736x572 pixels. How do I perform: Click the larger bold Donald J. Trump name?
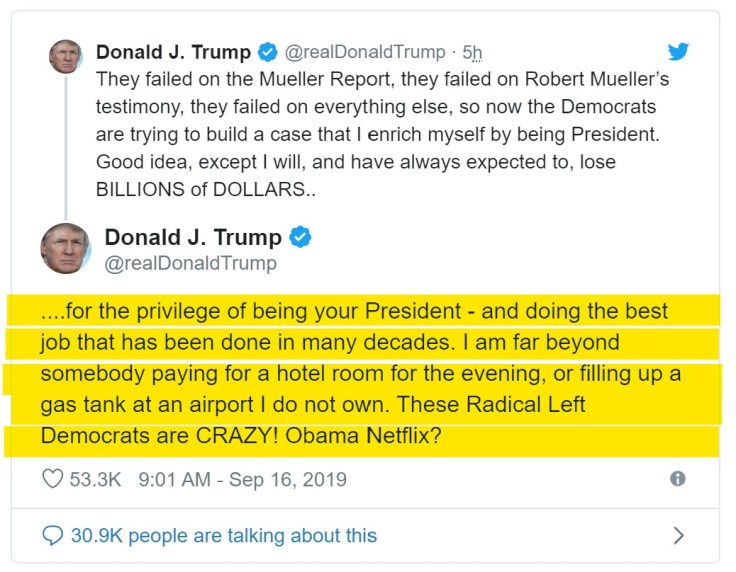point(193,238)
